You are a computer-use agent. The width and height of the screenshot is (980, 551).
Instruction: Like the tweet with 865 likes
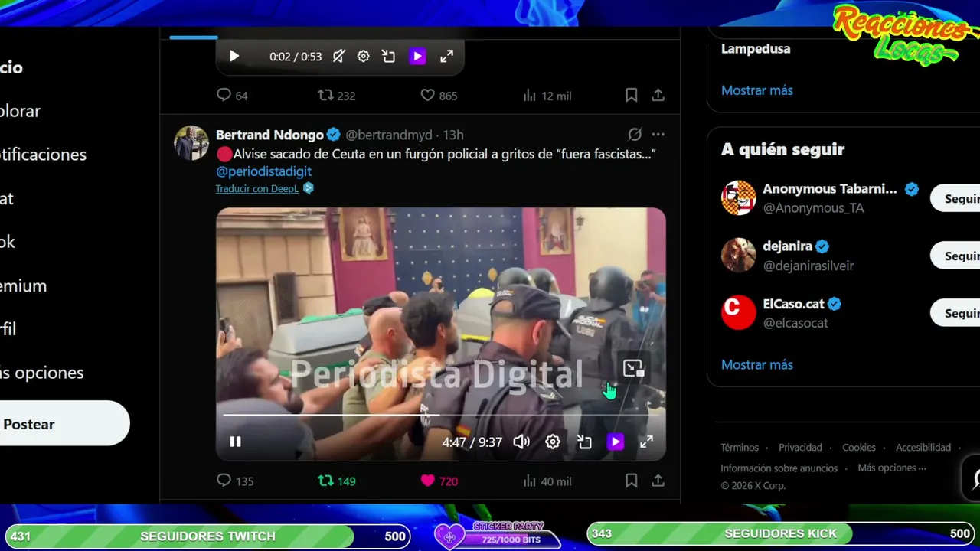coord(439,95)
